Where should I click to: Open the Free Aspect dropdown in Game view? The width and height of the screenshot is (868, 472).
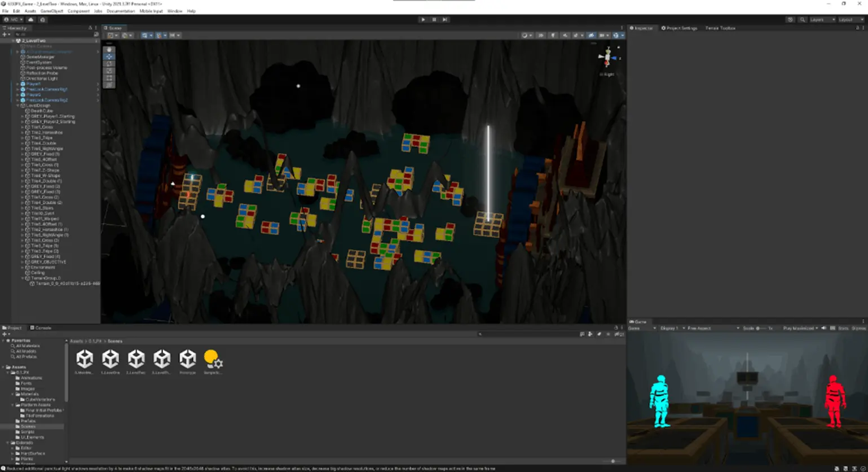(712, 328)
